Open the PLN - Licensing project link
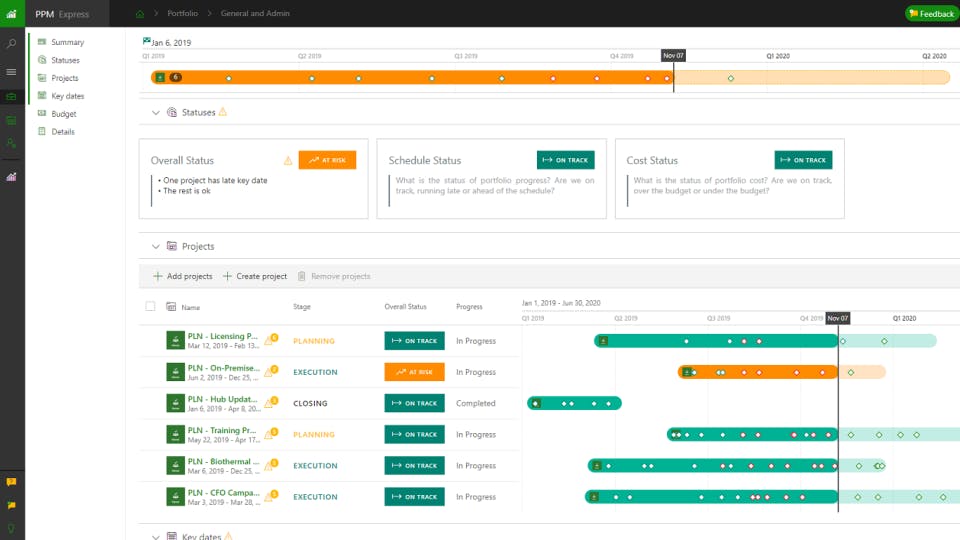Viewport: 960px width, 540px height. [x=222, y=336]
